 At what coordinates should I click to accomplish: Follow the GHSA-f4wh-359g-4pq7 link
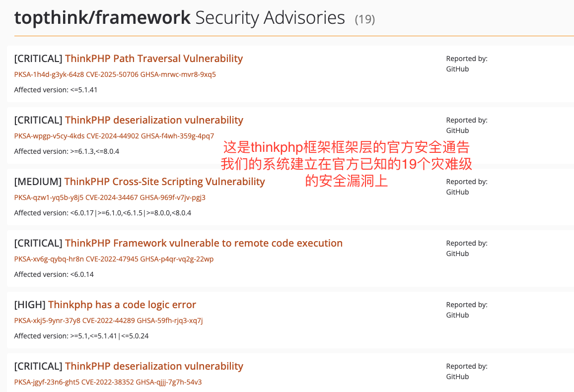coord(177,136)
